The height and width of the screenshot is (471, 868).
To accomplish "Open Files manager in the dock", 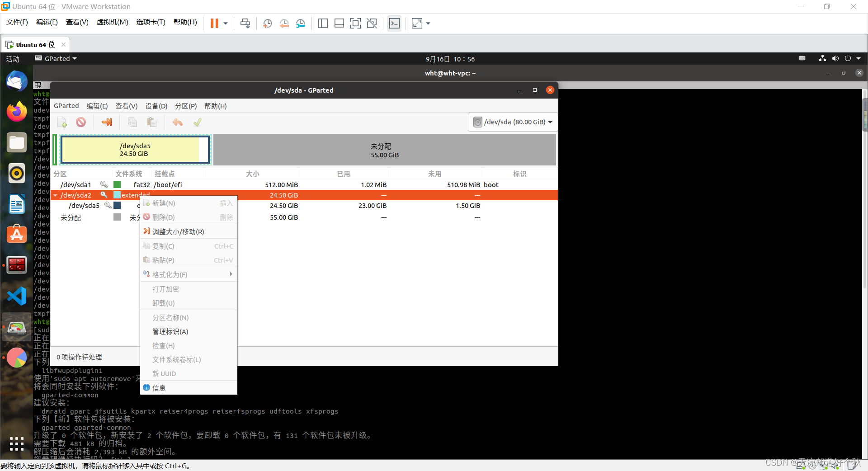I will [17, 142].
